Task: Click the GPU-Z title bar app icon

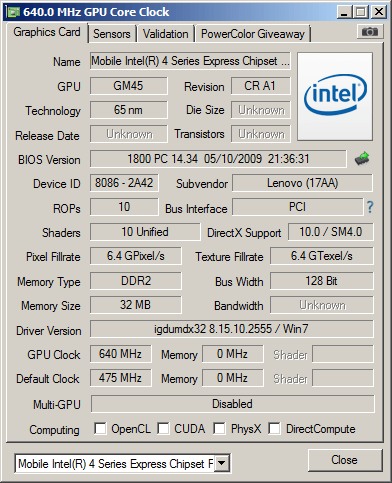Action: tap(13, 12)
